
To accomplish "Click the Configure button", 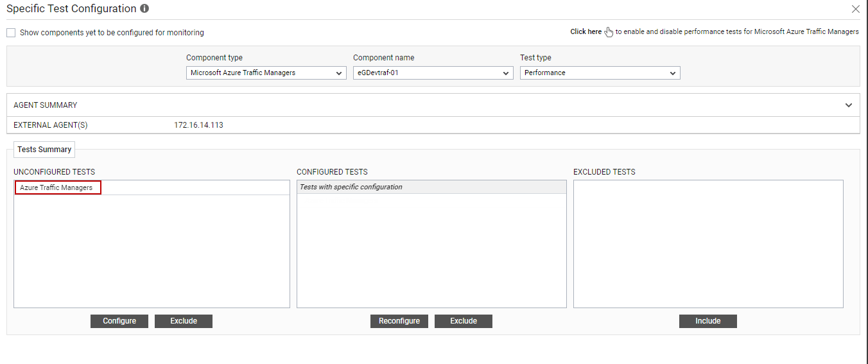I will pos(119,321).
